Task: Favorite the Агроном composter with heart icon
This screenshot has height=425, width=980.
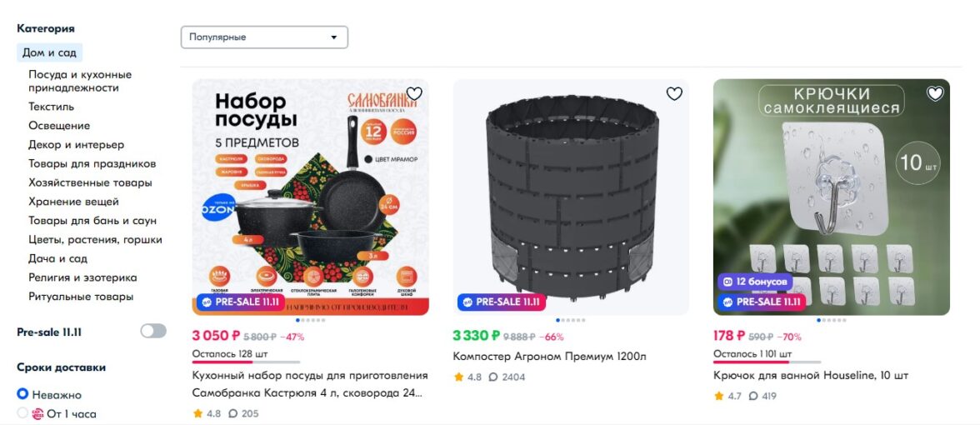Action: pyautogui.click(x=674, y=94)
